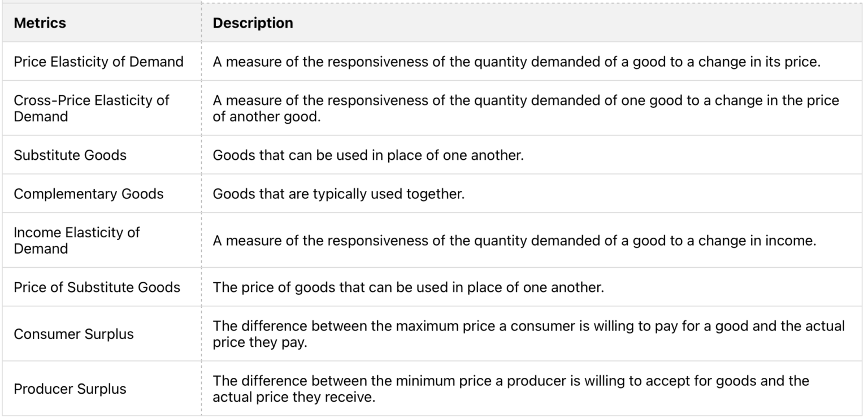Click the Description column header
This screenshot has width=868, height=418.
(x=253, y=23)
